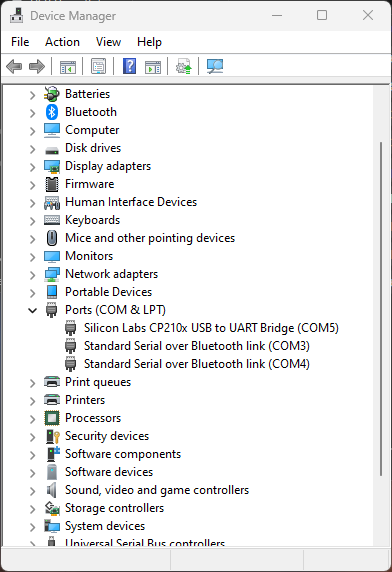
Task: Click the Properties toolbar icon
Action: [x=98, y=66]
